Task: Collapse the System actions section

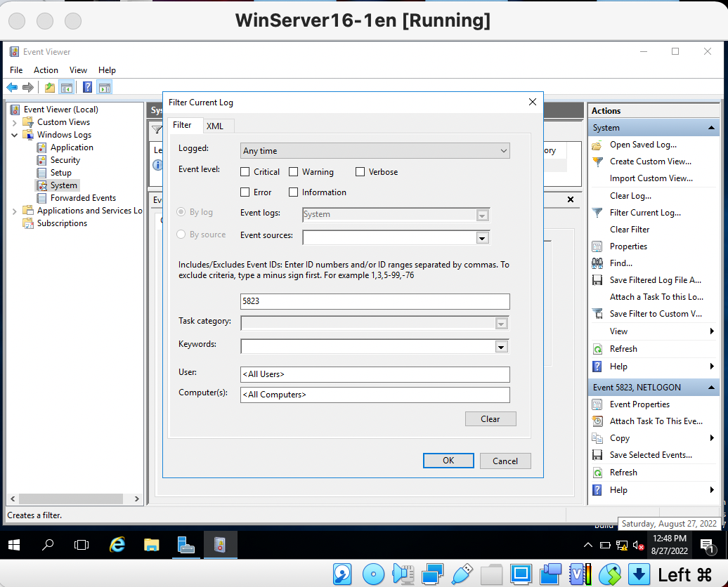Action: (x=711, y=128)
